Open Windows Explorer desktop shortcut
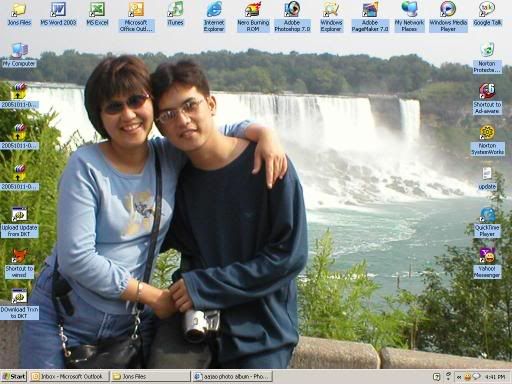Screen dimensions: 512x384 click(331, 17)
